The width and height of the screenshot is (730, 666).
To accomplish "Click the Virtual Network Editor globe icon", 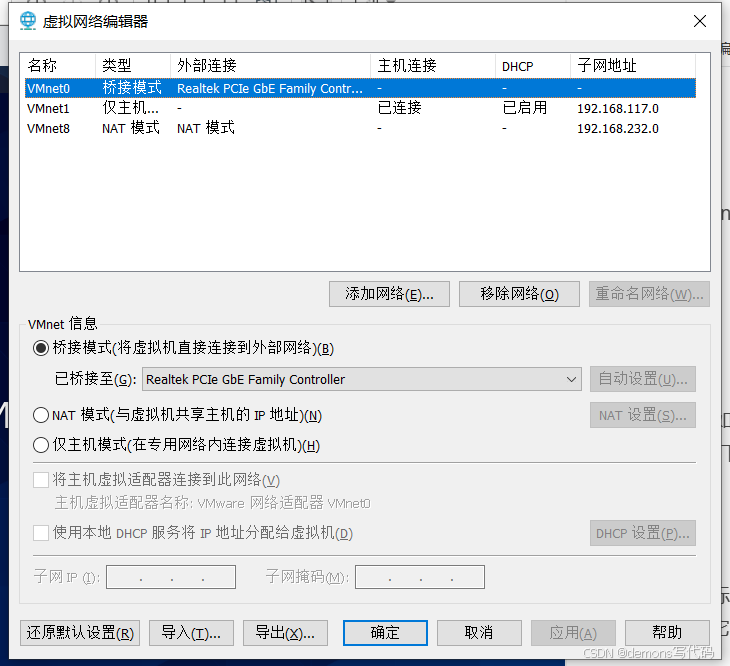I will point(28,21).
